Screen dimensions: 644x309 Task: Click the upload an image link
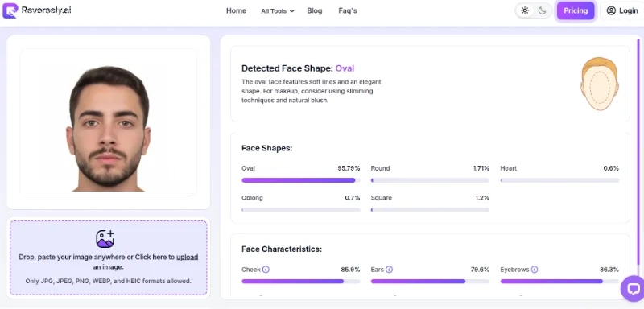pyautogui.click(x=146, y=262)
